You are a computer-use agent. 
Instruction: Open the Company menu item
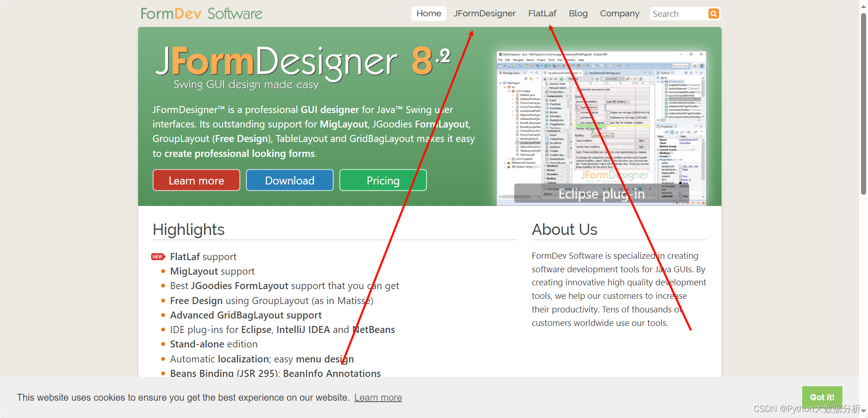(620, 14)
